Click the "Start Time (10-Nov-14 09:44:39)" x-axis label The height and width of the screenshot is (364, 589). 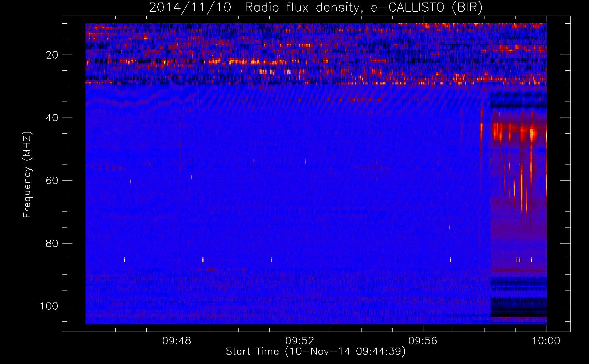coord(316,352)
